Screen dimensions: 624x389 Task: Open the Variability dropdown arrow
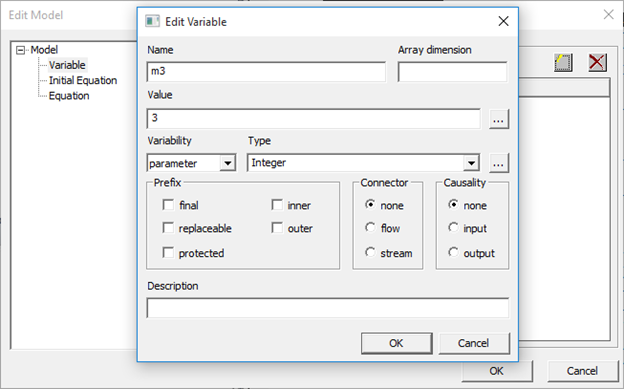click(x=228, y=163)
